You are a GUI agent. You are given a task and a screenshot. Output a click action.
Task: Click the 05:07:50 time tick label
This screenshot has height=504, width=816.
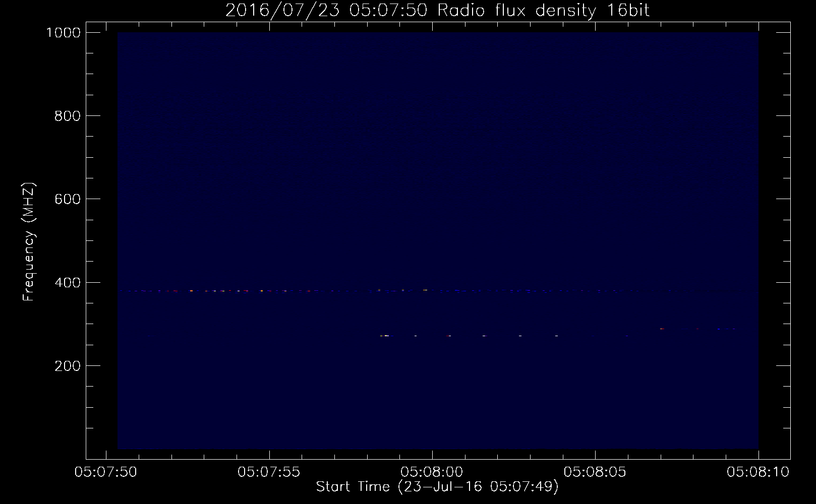106,472
